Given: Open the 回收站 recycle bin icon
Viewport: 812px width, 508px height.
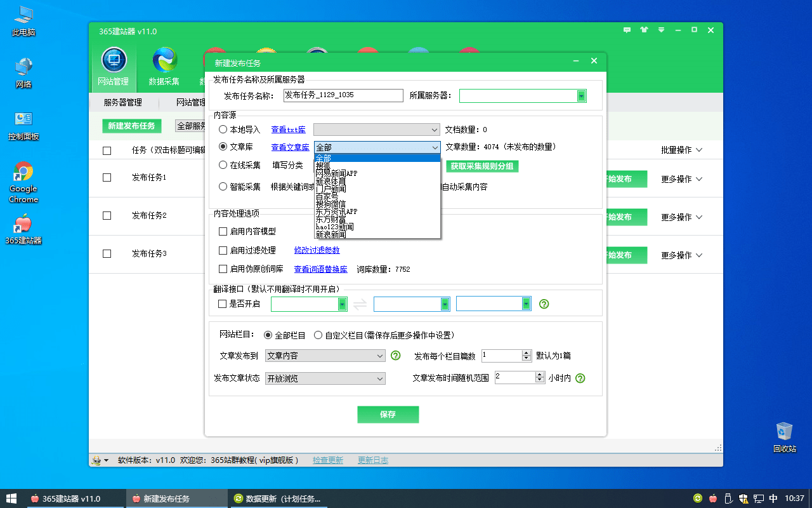Looking at the screenshot, I should [x=784, y=437].
